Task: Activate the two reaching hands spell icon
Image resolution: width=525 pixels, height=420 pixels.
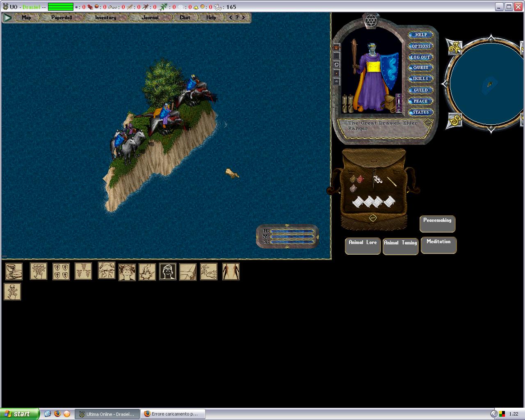Action: click(209, 272)
